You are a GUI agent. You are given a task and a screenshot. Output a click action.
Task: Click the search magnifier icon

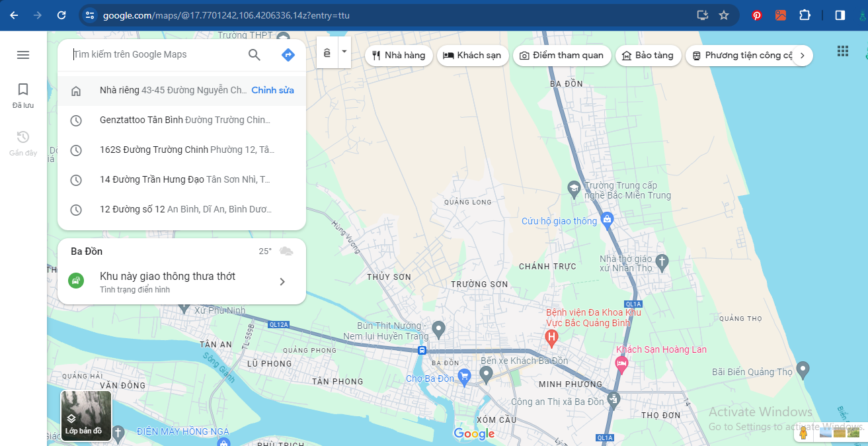pos(255,55)
